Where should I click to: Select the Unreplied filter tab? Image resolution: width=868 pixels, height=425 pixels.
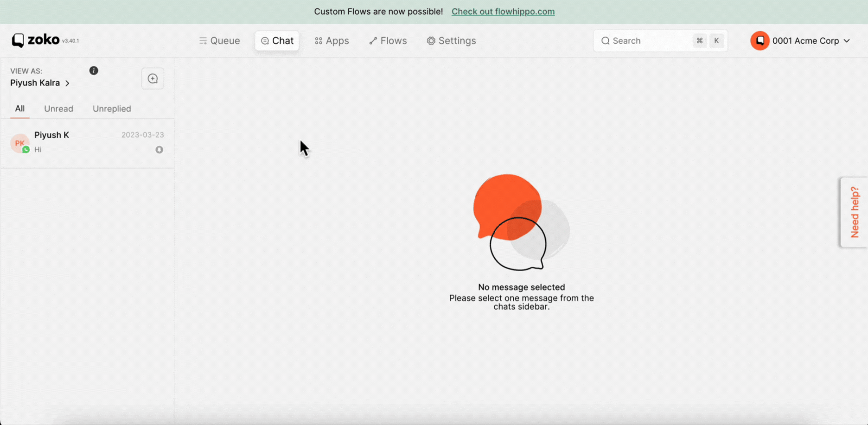coord(112,108)
